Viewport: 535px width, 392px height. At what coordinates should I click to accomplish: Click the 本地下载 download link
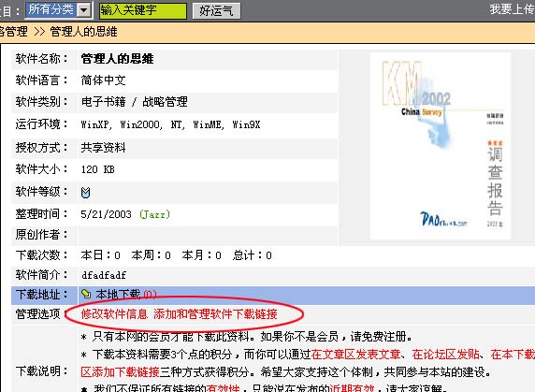click(x=118, y=294)
